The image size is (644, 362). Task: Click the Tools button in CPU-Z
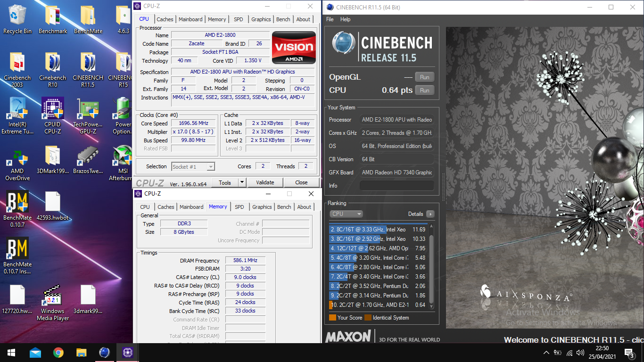pos(225,182)
